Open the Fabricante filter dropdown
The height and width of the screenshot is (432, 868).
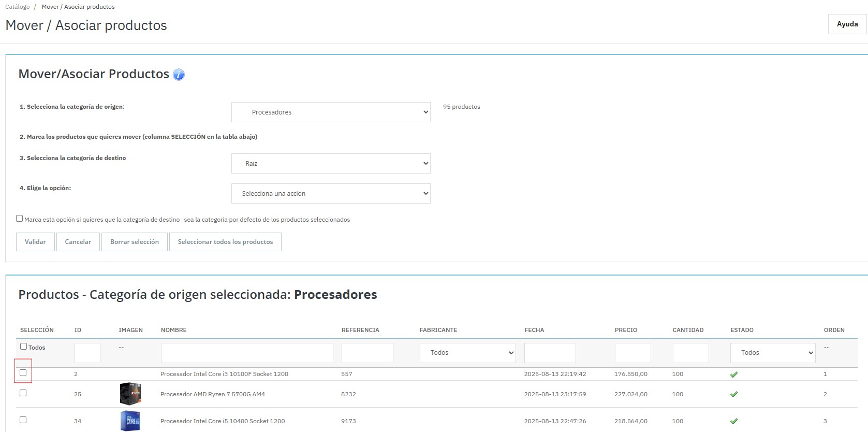(467, 353)
